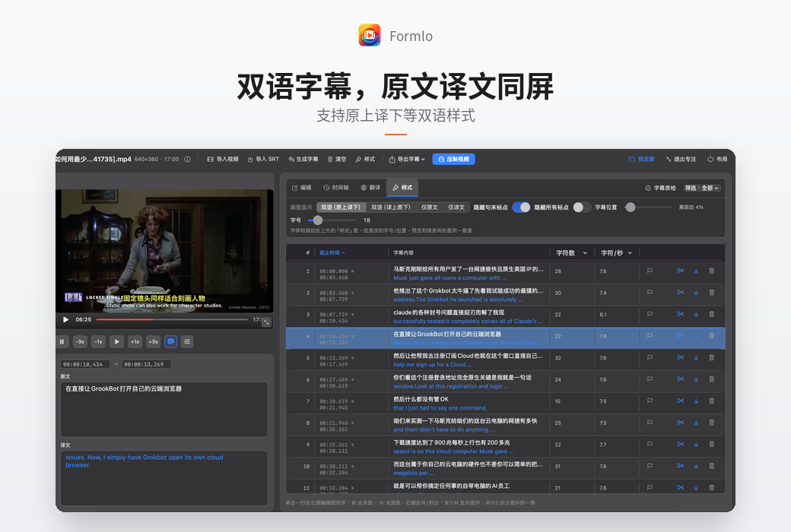Toggle 隐藏所有标点 switch

click(x=582, y=207)
